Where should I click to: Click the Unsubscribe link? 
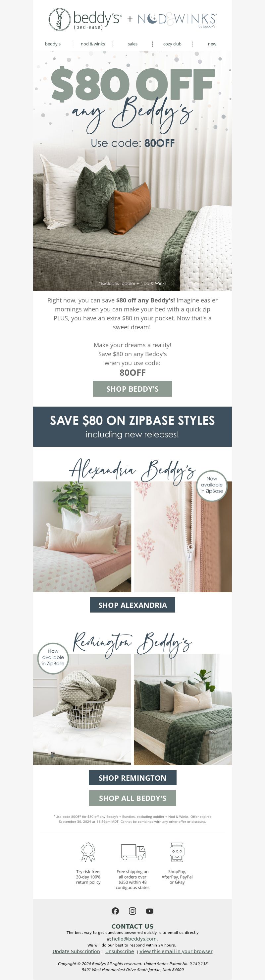[119, 951]
